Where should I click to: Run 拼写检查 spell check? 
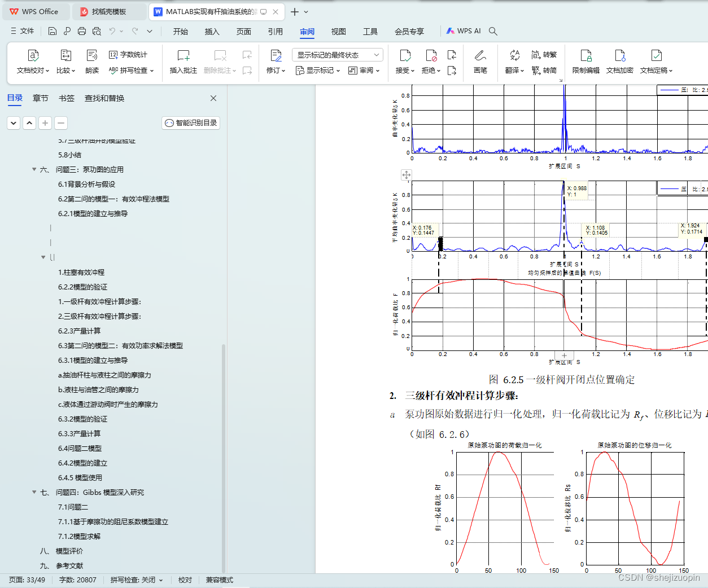click(x=131, y=71)
